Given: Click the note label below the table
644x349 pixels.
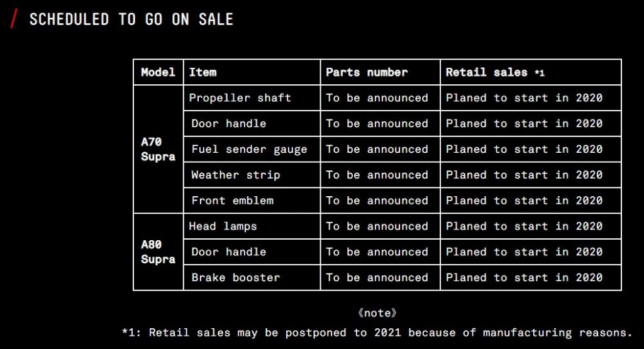Looking at the screenshot, I should point(377,313).
